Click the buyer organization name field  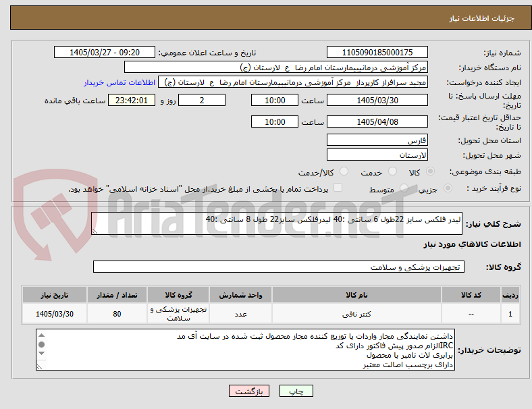(276, 67)
